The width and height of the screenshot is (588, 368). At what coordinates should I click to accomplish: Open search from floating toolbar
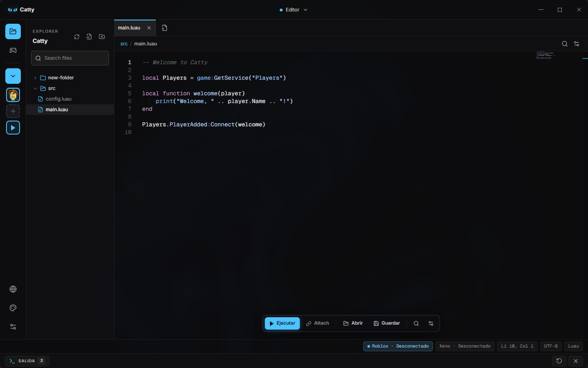coord(416,323)
